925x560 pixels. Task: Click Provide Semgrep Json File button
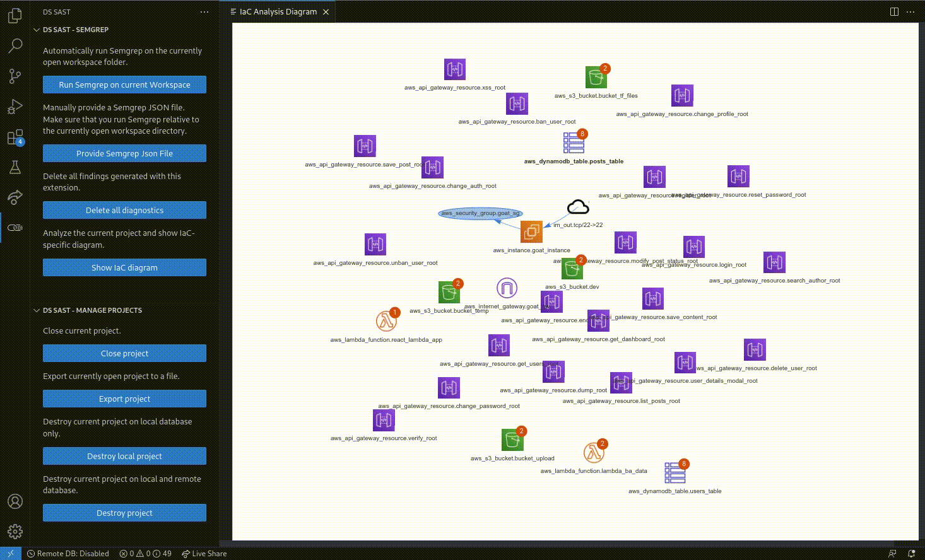pyautogui.click(x=124, y=153)
